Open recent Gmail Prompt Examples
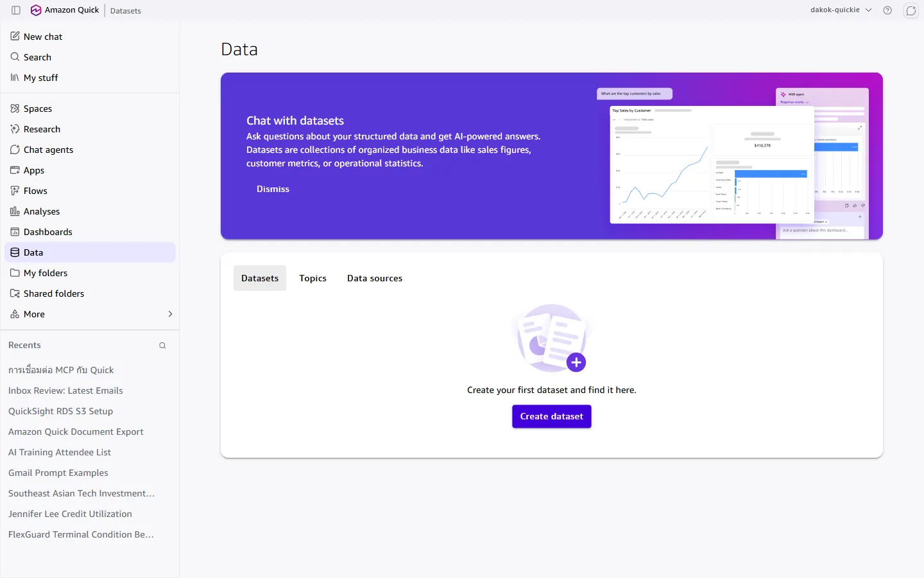This screenshot has height=578, width=924. (x=58, y=473)
